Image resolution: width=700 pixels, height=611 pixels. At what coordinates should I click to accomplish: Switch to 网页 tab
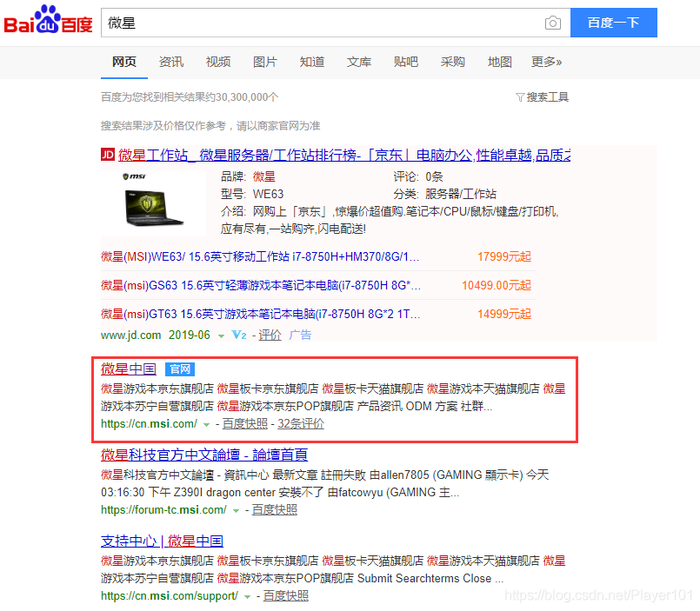coord(124,62)
